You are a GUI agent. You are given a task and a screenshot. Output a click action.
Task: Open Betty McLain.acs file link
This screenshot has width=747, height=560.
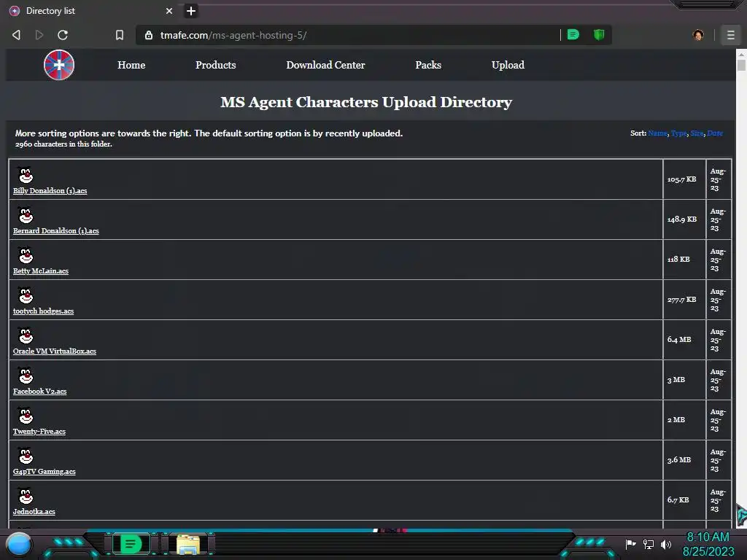[41, 271]
